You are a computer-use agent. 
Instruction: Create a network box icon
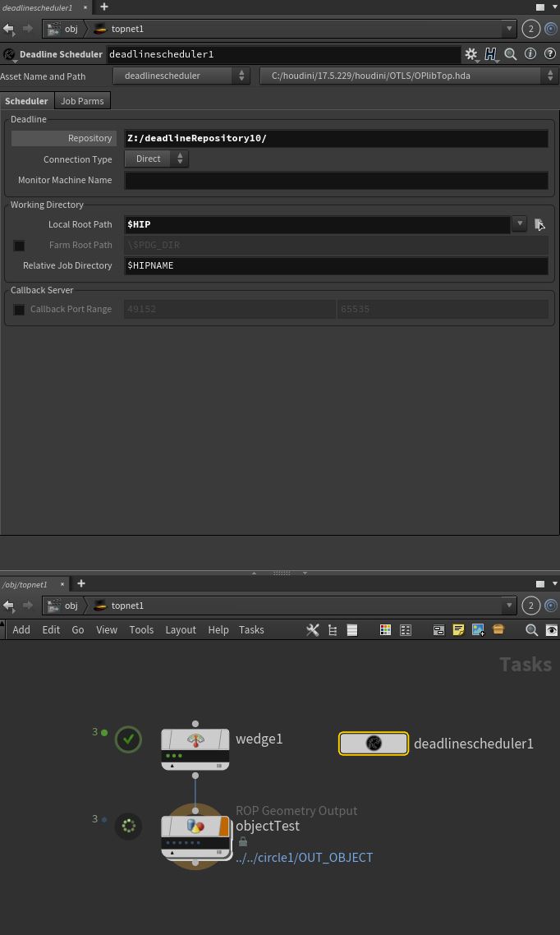coord(438,629)
